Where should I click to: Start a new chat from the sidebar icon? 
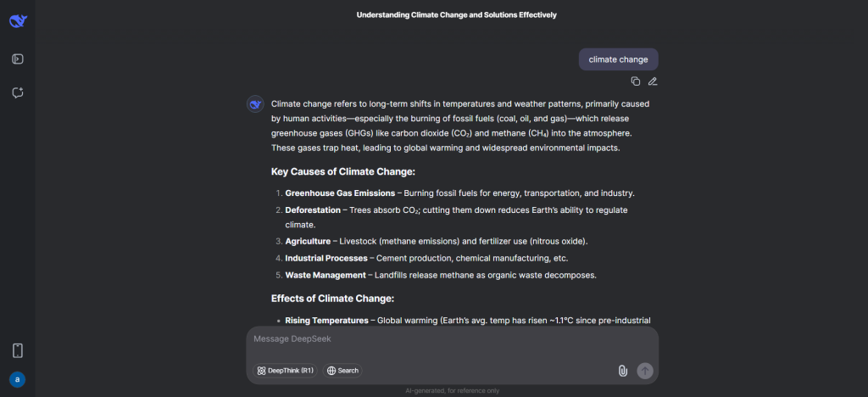(18, 92)
